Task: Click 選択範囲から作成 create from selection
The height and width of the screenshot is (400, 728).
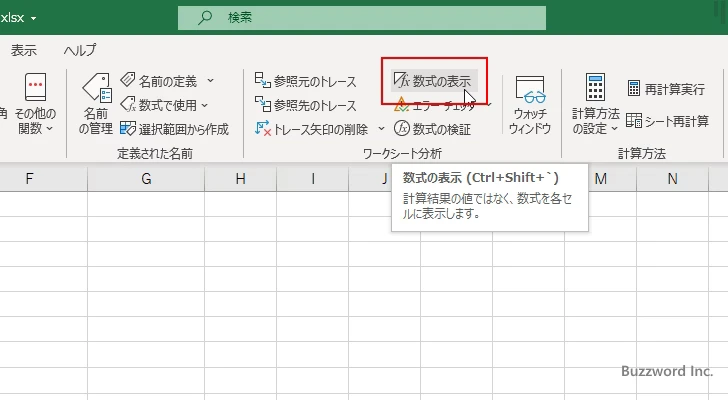Action: coord(174,129)
